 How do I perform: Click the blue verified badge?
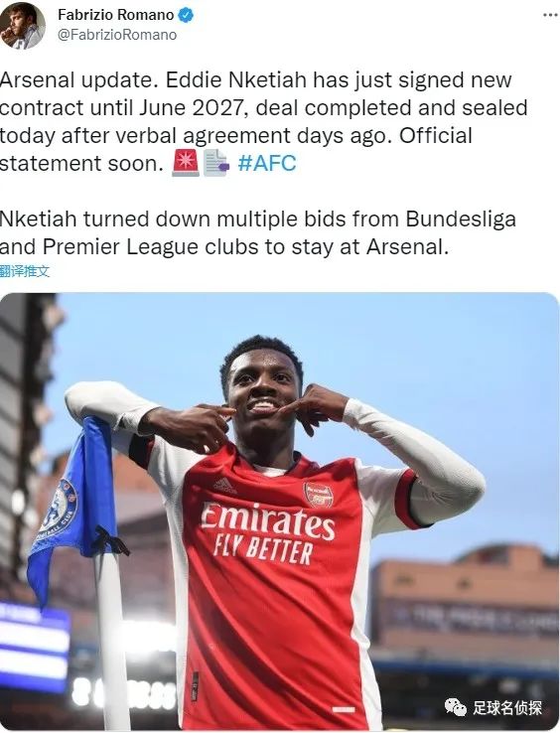[x=186, y=15]
